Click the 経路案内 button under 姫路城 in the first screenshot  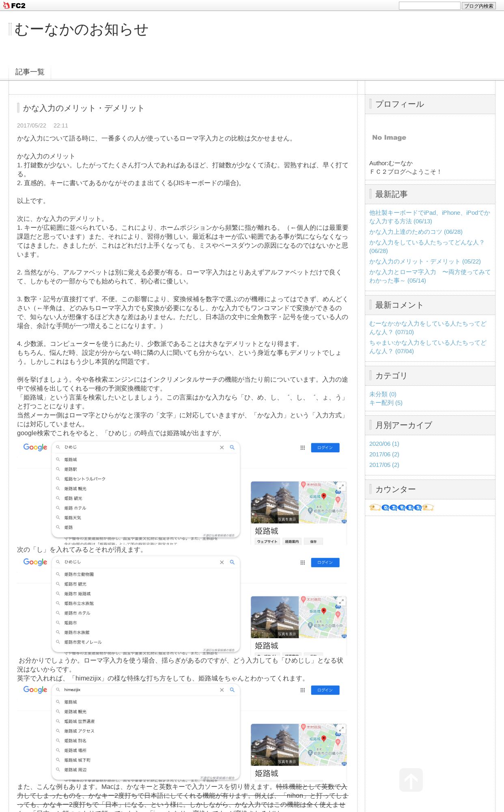[292, 541]
